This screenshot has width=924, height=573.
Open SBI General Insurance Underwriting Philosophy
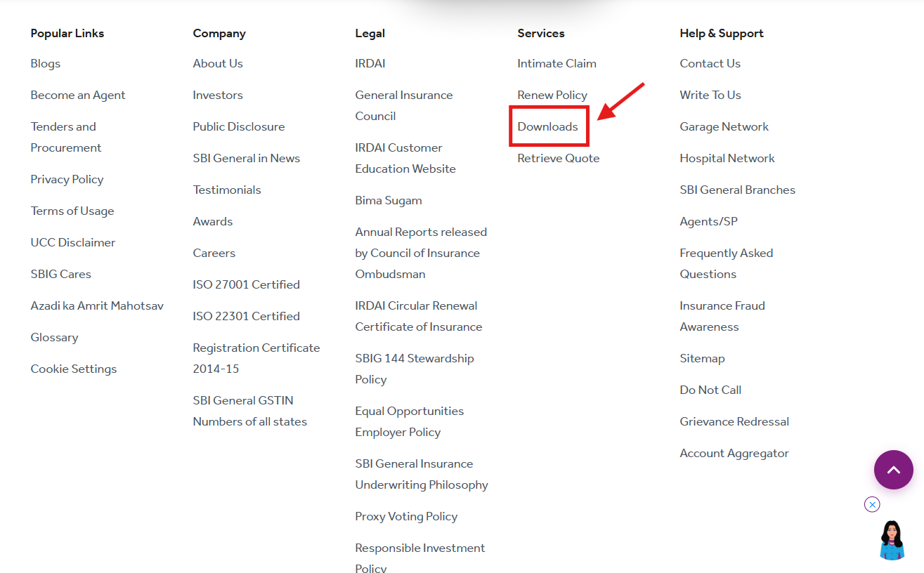[x=422, y=474]
